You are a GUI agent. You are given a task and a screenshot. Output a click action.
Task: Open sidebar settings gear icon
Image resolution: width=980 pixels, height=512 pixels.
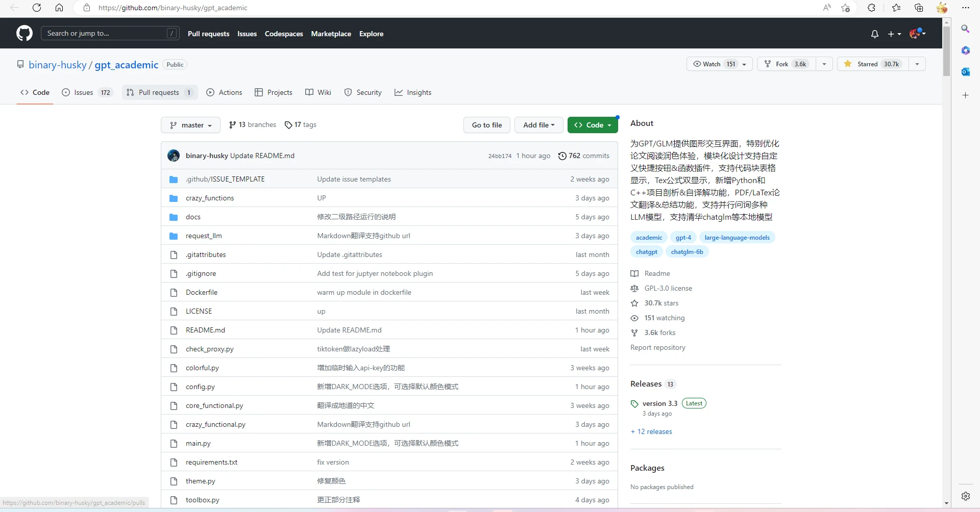[965, 496]
